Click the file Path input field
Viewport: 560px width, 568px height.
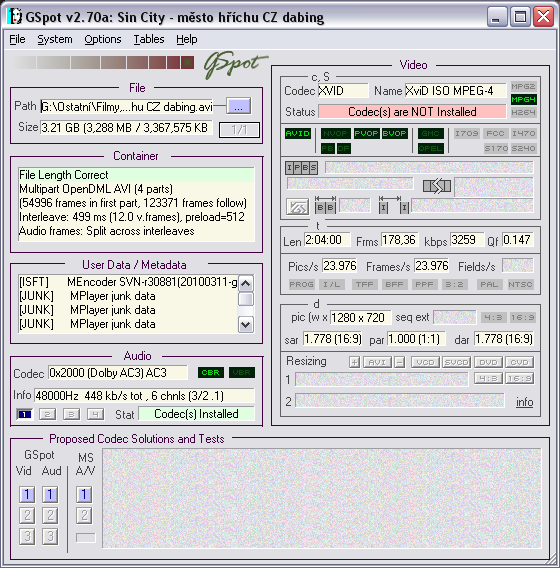(127, 106)
